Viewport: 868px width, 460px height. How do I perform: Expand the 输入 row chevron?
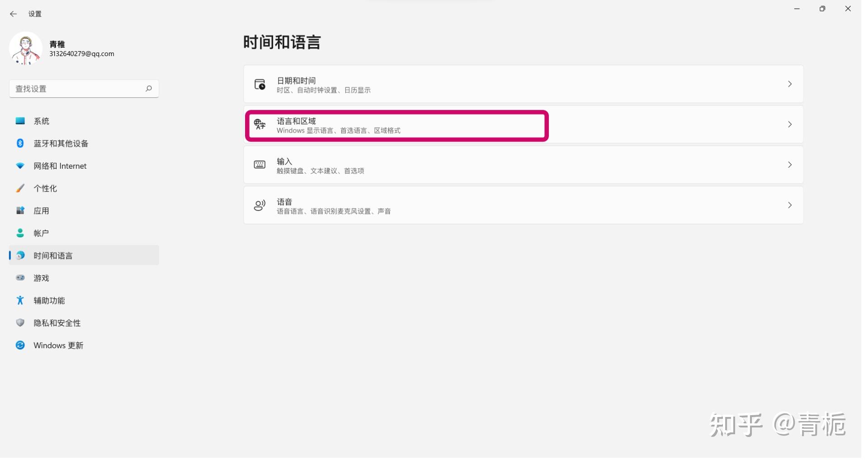coord(790,165)
